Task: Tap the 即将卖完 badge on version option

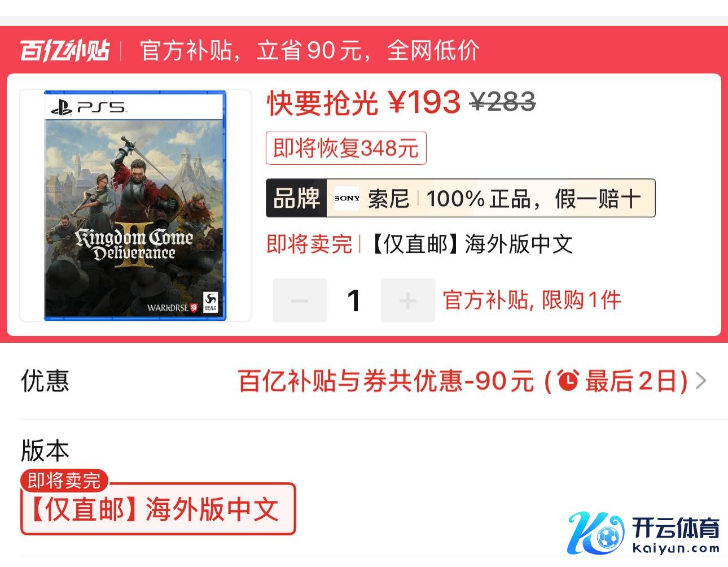Action: [x=64, y=481]
